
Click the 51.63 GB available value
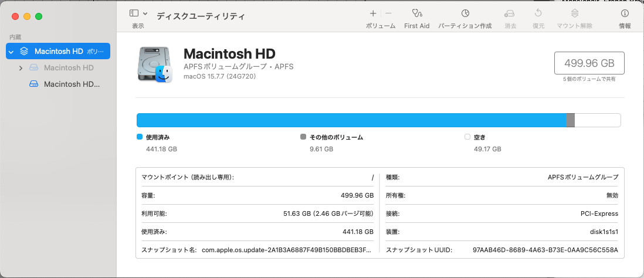click(328, 213)
